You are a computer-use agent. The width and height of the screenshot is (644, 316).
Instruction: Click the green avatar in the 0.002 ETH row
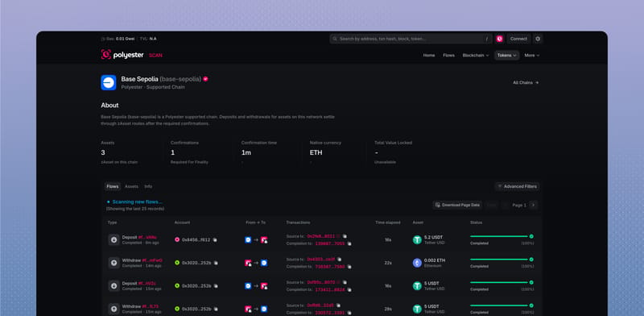tap(177, 263)
